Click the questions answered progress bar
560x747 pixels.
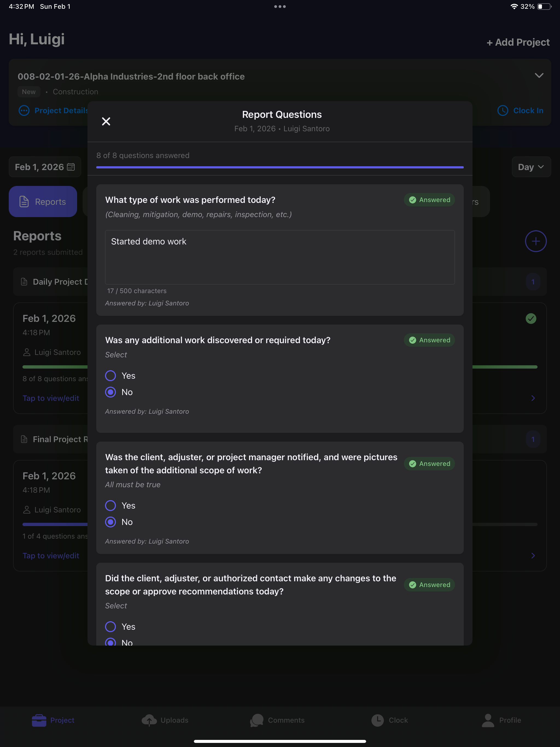pyautogui.click(x=280, y=167)
